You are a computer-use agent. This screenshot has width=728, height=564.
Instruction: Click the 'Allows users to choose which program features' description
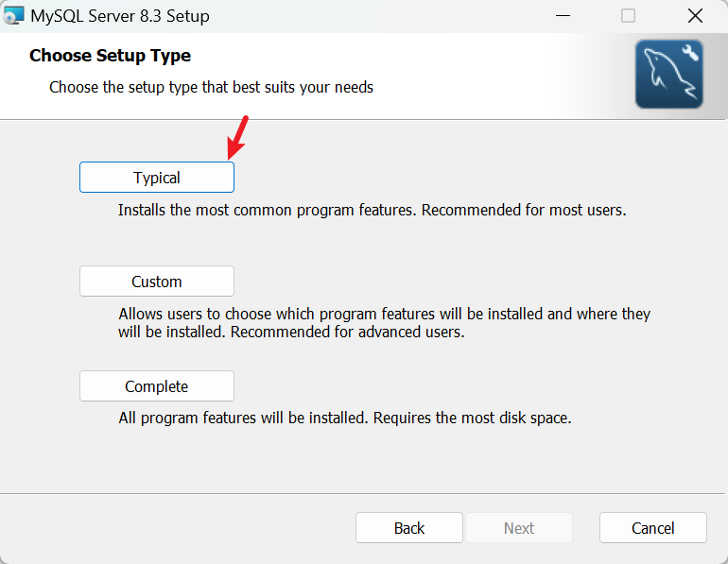pos(384,323)
